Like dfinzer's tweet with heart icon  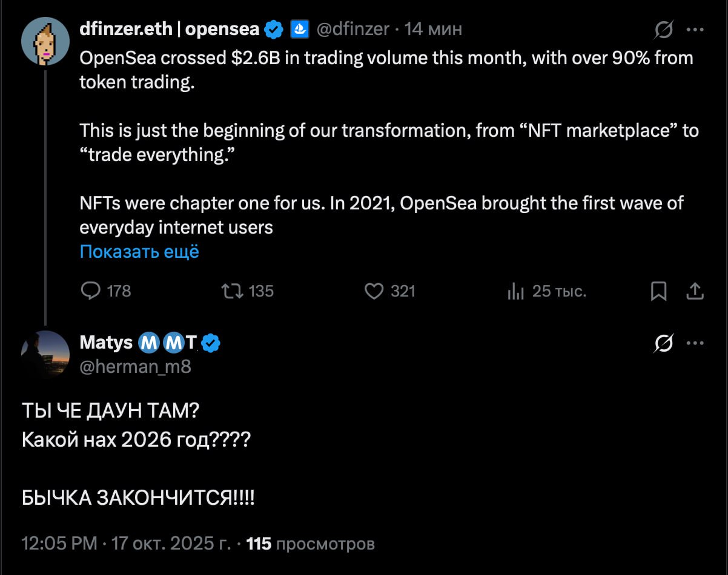[374, 291]
